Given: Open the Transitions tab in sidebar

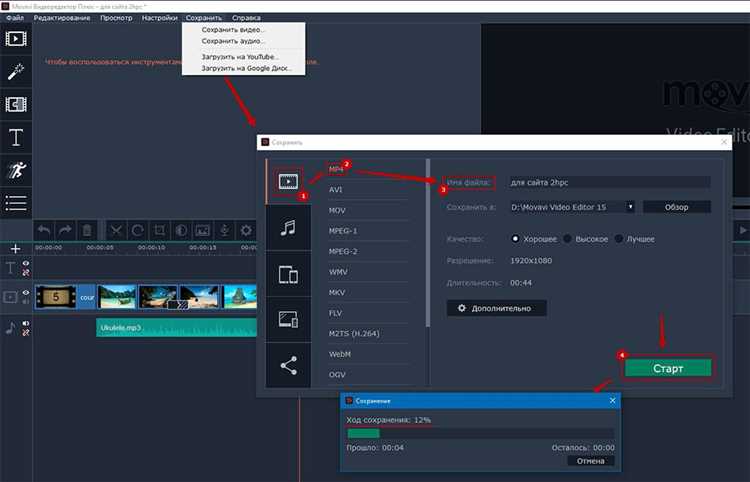Looking at the screenshot, I should [x=16, y=104].
